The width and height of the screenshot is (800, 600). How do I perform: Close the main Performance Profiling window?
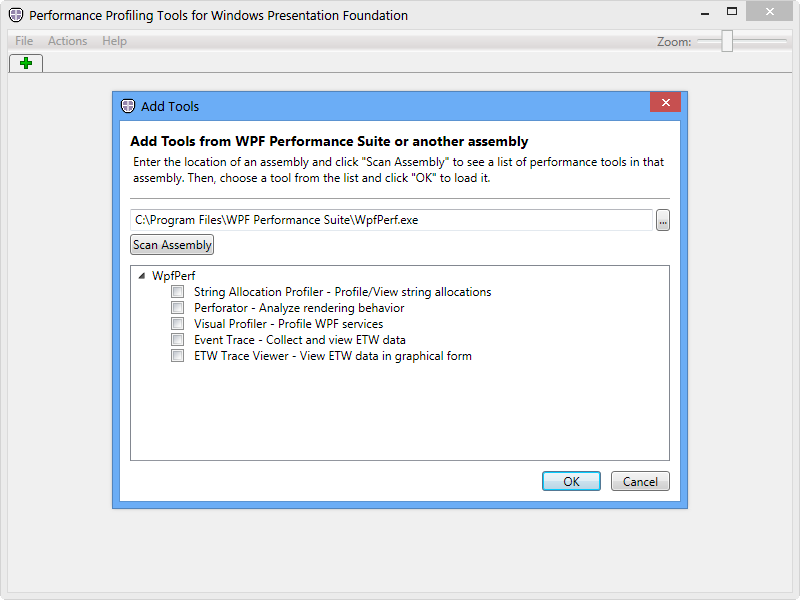coord(769,11)
